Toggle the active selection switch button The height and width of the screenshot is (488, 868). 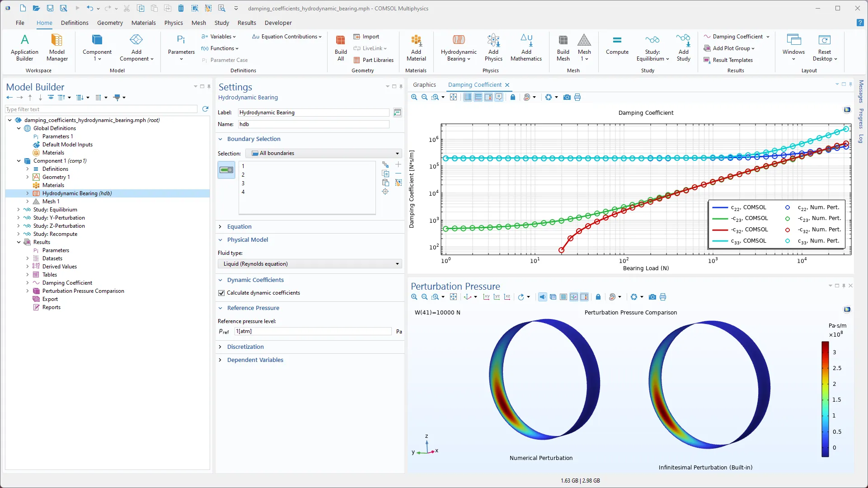tap(226, 170)
